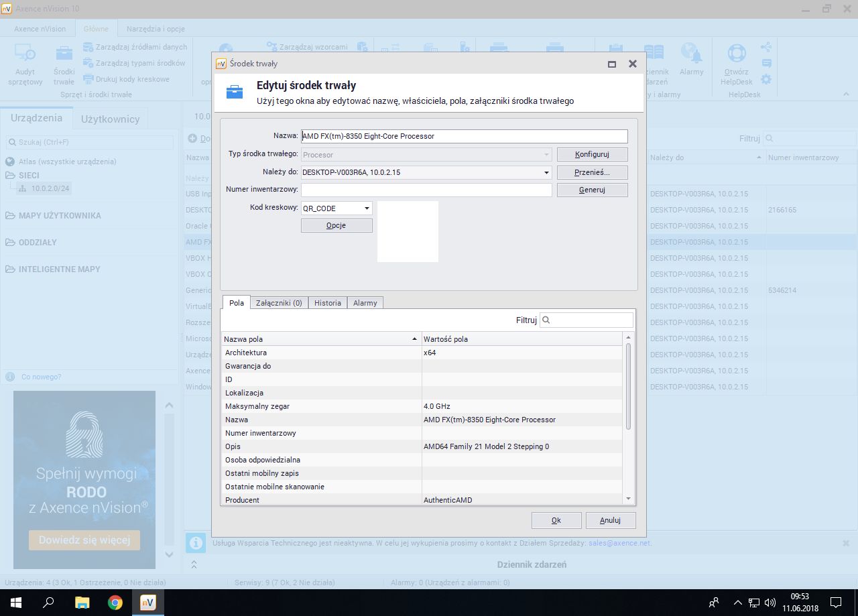858x616 pixels.
Task: Click the Generuj button
Action: [x=592, y=190]
